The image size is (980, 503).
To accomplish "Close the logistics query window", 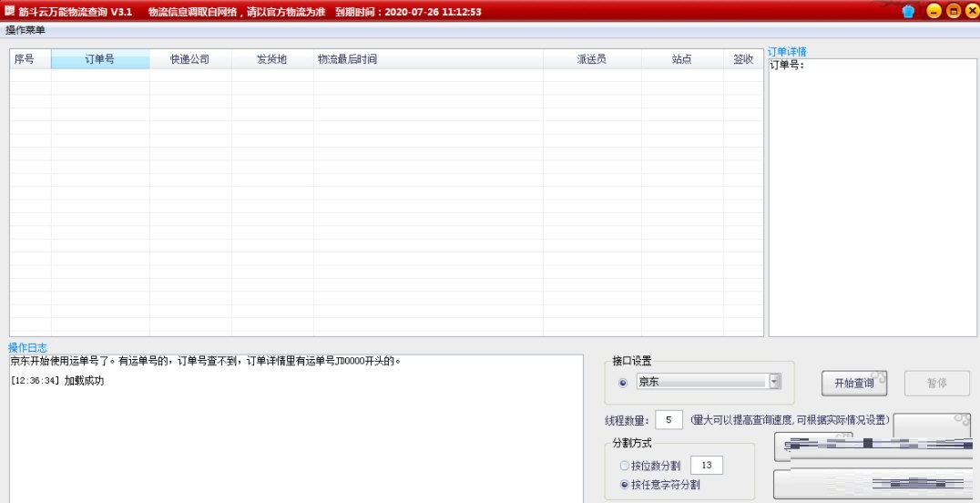I will [x=970, y=12].
